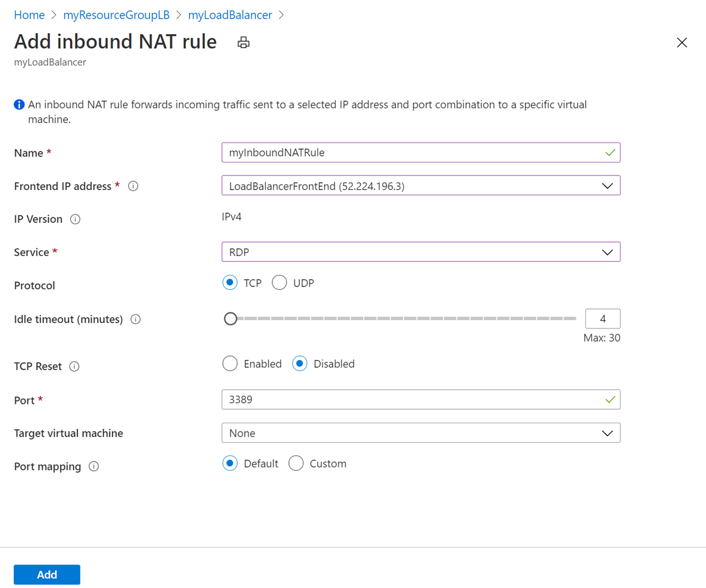Image resolution: width=706 pixels, height=588 pixels.
Task: Close the Add inbound NAT rule pane
Action: point(681,42)
